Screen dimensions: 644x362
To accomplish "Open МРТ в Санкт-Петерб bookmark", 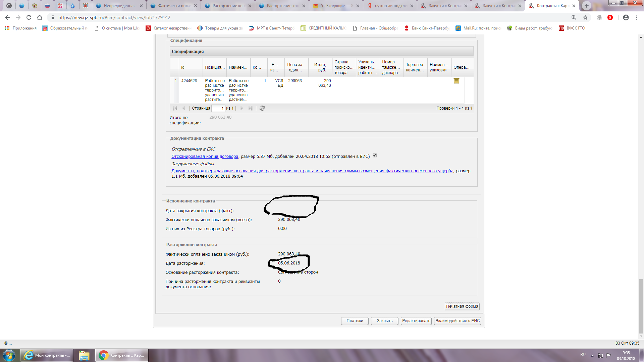I will tap(271, 28).
